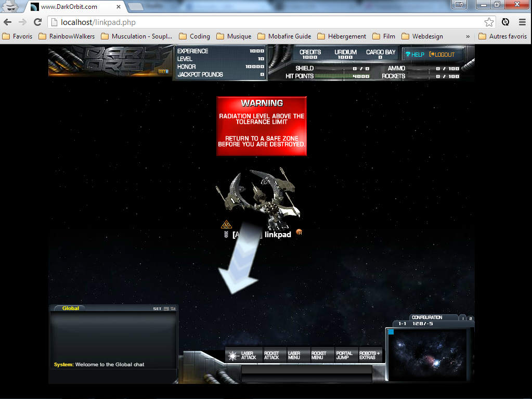Reload the page in Chrome

coord(37,22)
